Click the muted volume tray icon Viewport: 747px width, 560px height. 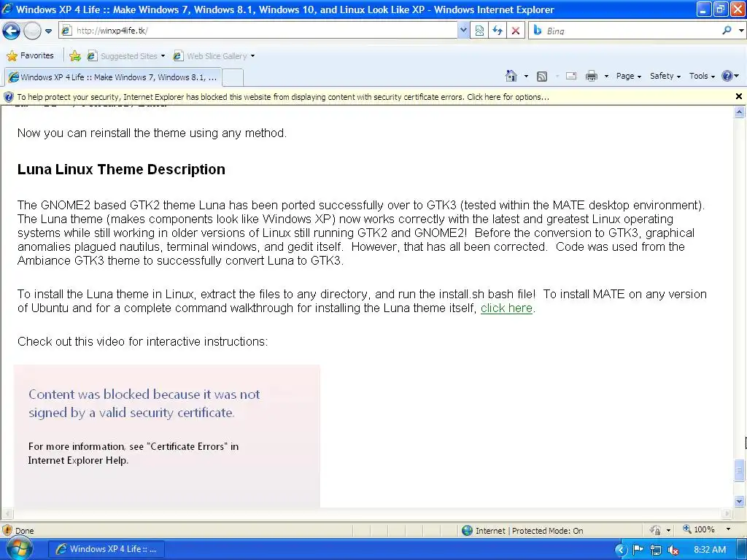pos(673,550)
